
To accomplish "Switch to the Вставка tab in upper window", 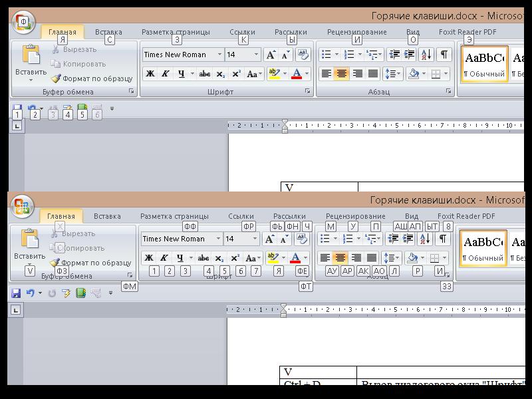I will point(108,32).
